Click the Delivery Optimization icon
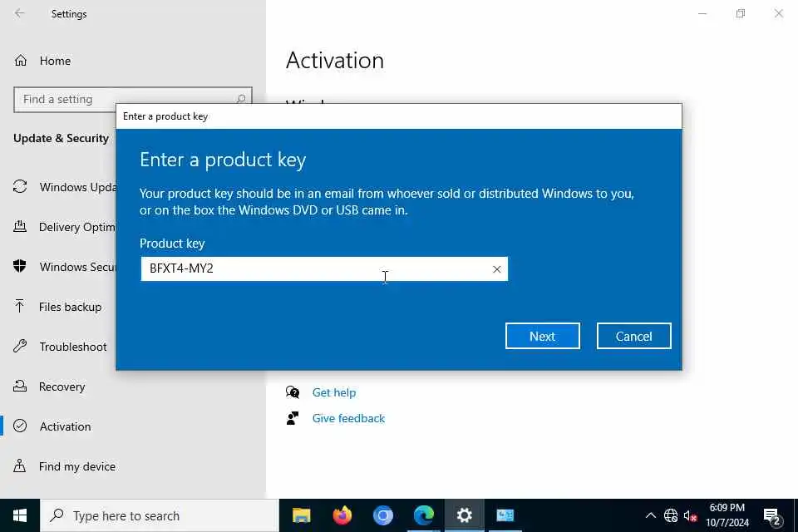The width and height of the screenshot is (798, 532). (20, 227)
